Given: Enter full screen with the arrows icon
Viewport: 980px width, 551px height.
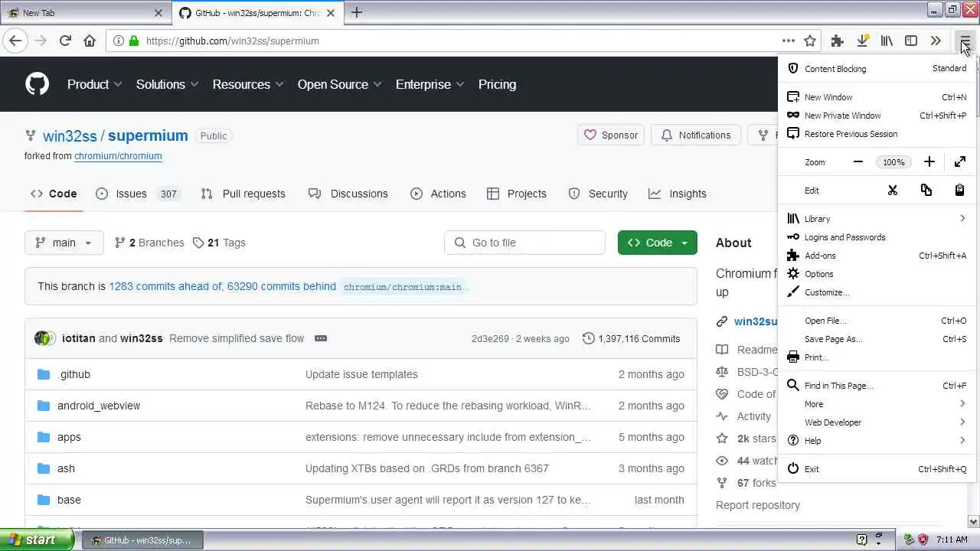Looking at the screenshot, I should tap(960, 161).
